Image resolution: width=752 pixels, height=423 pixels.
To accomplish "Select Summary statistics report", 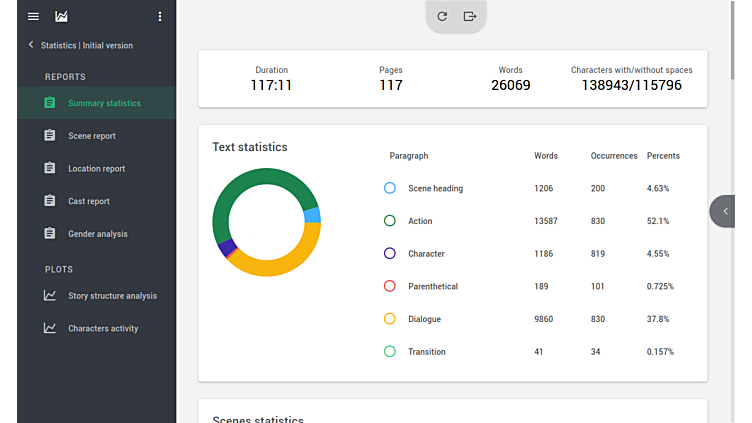I will 104,103.
